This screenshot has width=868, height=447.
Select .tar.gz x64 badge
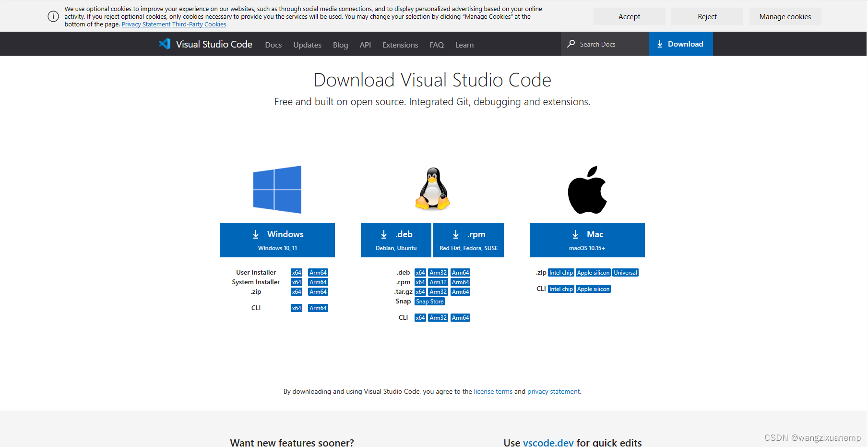tap(420, 292)
